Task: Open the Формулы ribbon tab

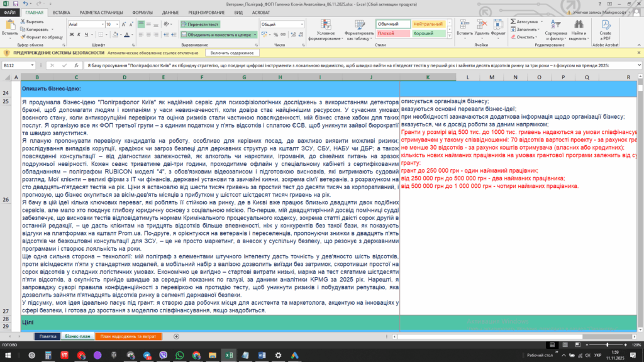Action: [x=143, y=13]
